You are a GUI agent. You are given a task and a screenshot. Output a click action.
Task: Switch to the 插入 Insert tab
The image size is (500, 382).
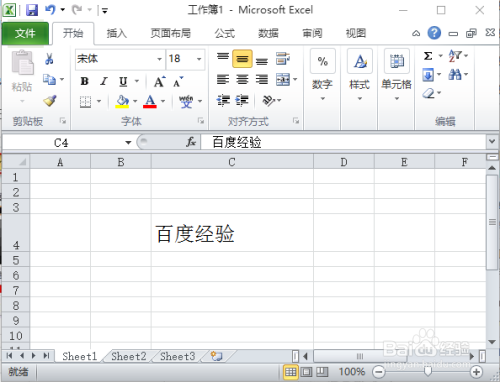[x=117, y=33]
